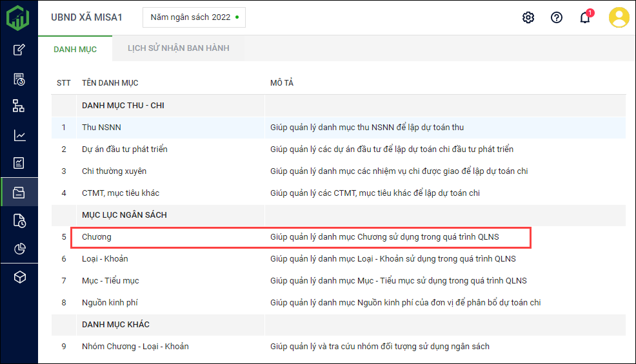Open the cube icon in sidebar
The height and width of the screenshot is (364, 636).
click(19, 277)
